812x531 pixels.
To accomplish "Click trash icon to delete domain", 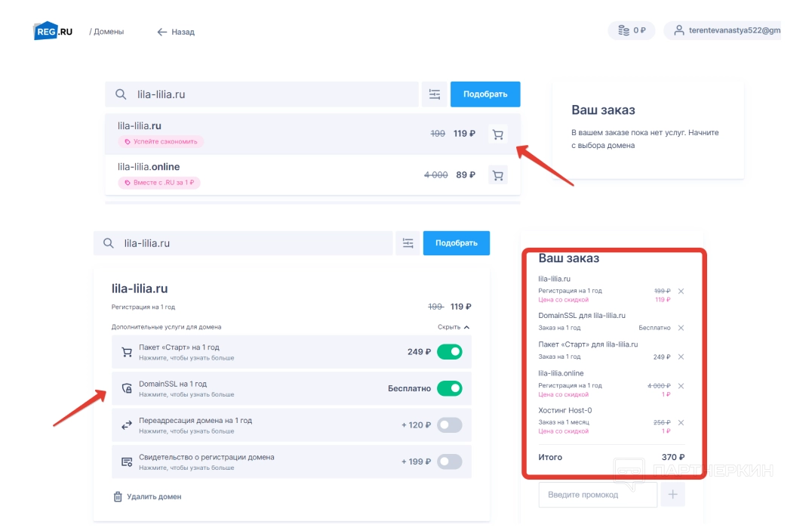I will pos(118,496).
